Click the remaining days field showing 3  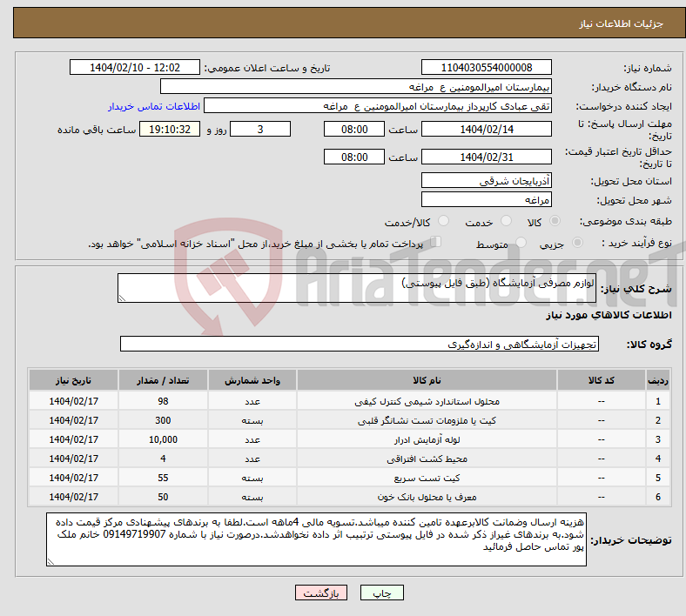(x=260, y=129)
